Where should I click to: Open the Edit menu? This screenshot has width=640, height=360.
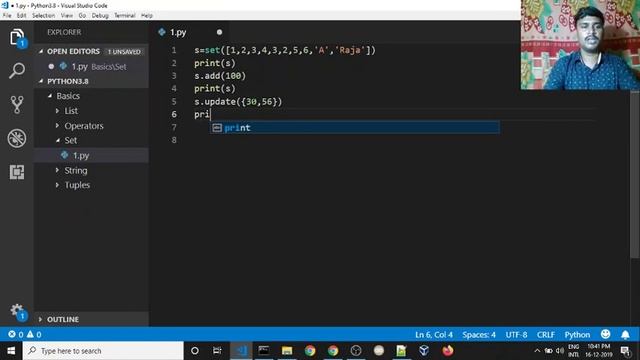[x=22, y=16]
